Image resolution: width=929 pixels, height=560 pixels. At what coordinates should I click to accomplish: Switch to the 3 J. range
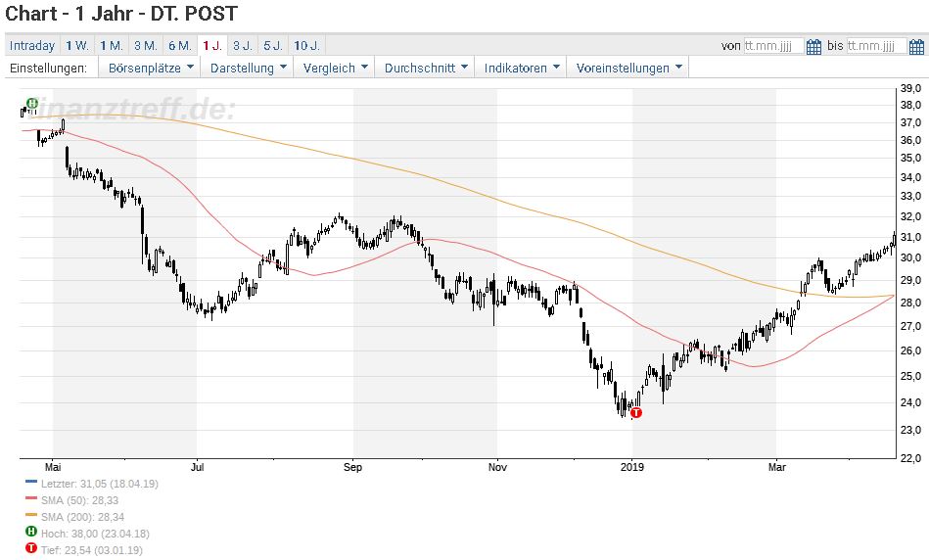(243, 46)
